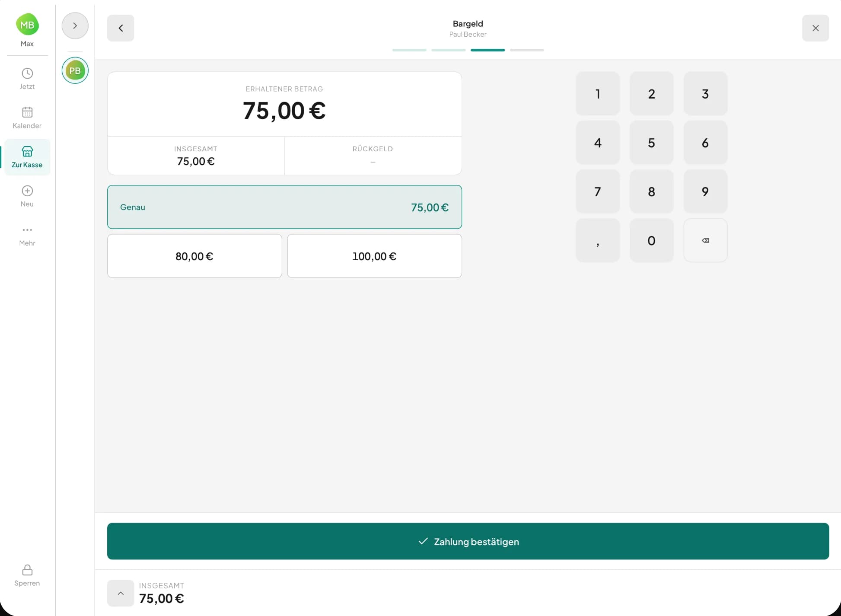Click the Neu plus icon

pos(27,191)
